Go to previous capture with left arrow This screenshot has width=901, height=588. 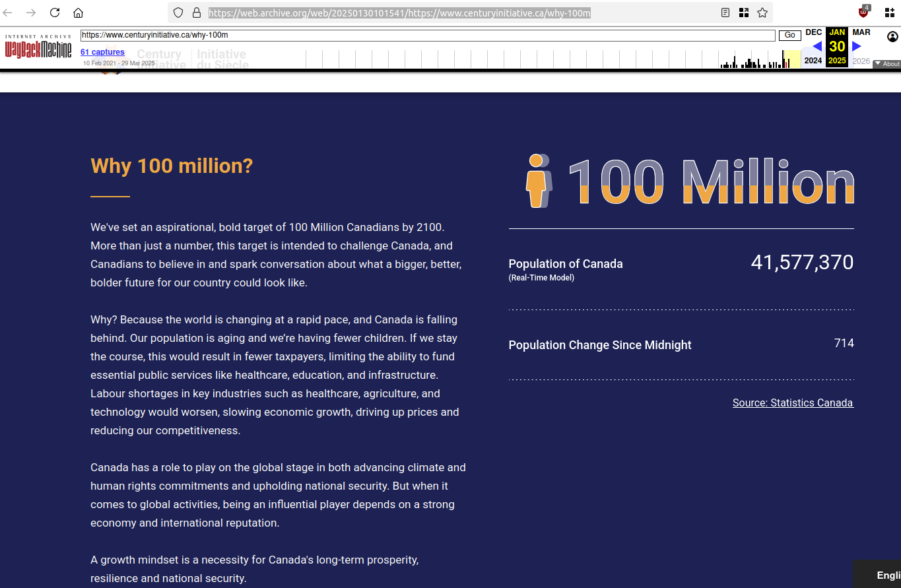point(817,46)
